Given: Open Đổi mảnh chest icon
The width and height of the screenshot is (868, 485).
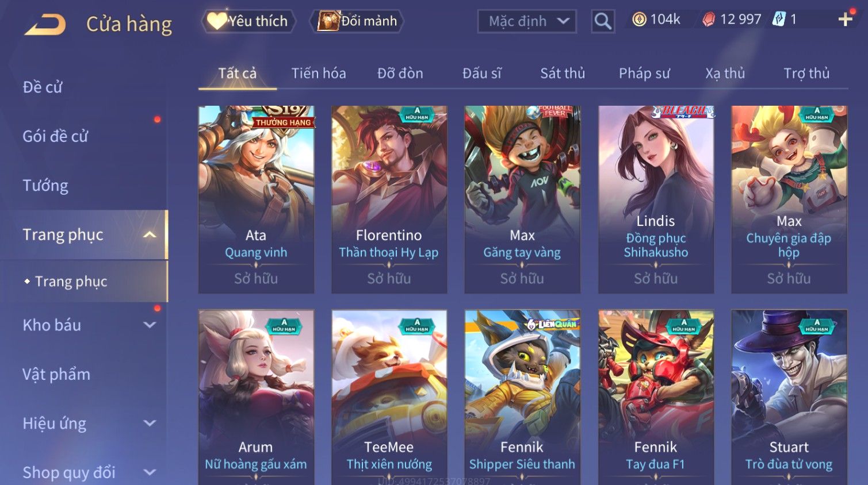Looking at the screenshot, I should [x=328, y=21].
